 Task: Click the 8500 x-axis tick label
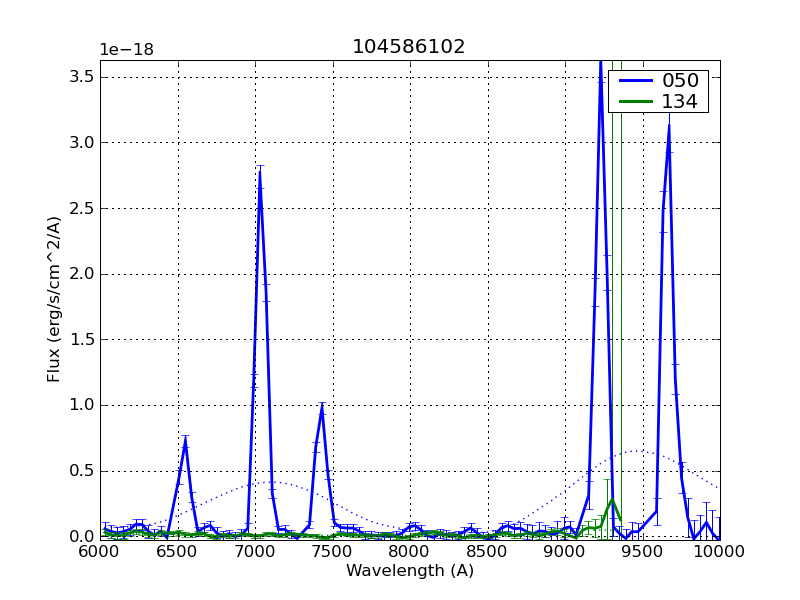pyautogui.click(x=487, y=551)
